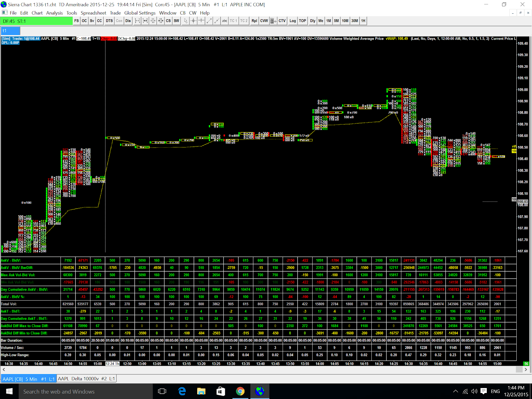Click the taskbar search box
The width and height of the screenshot is (532, 399).
(x=85, y=391)
